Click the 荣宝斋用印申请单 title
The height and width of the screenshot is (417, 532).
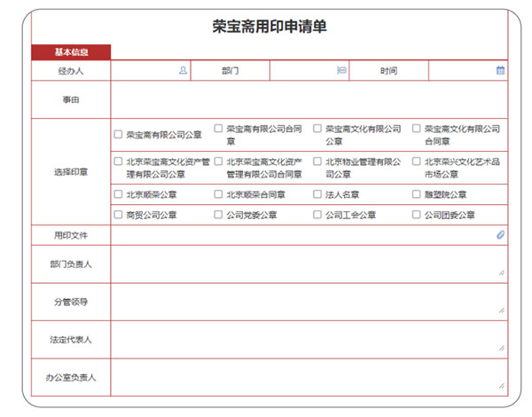270,27
